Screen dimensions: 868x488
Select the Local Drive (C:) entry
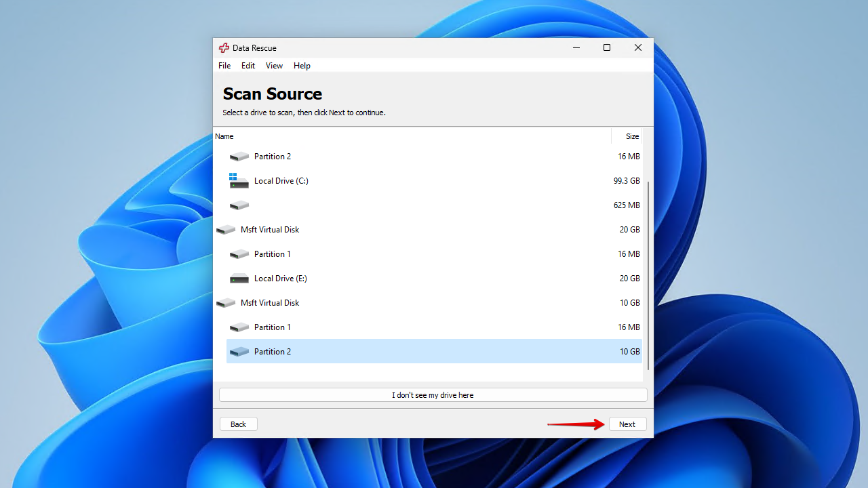tap(434, 181)
